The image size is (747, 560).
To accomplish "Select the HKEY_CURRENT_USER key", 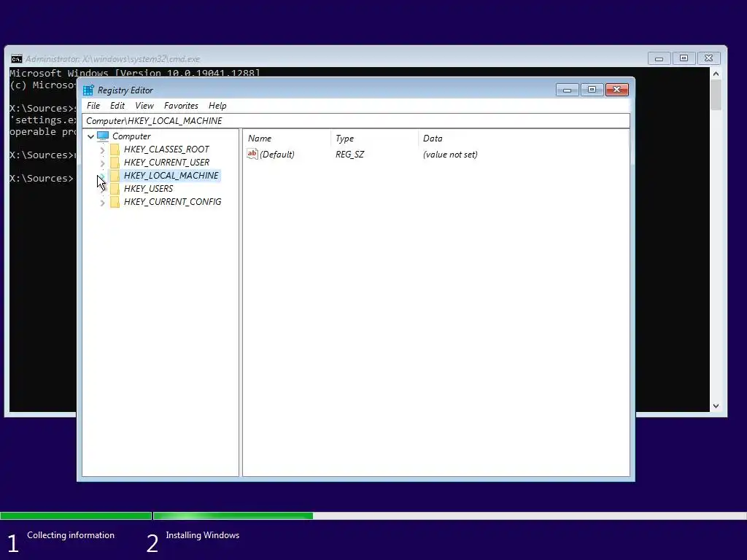I will point(166,163).
